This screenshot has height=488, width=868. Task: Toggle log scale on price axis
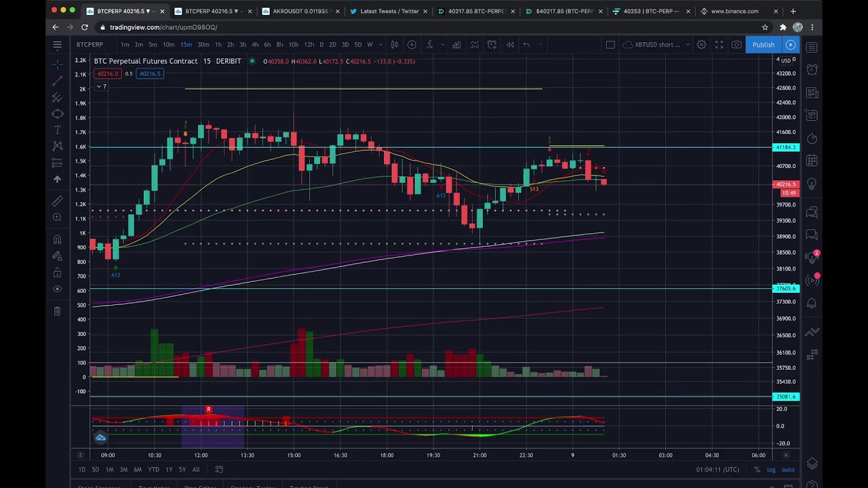[771, 470]
